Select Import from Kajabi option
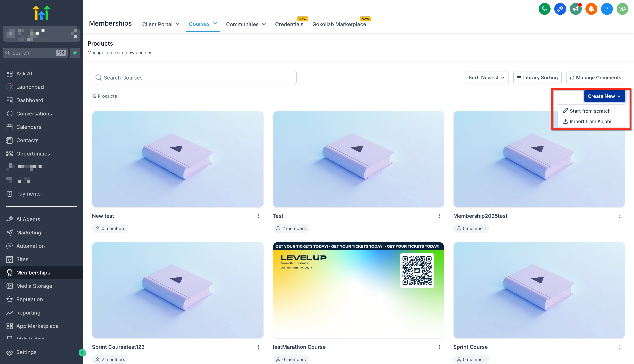634x364 pixels. pyautogui.click(x=590, y=121)
